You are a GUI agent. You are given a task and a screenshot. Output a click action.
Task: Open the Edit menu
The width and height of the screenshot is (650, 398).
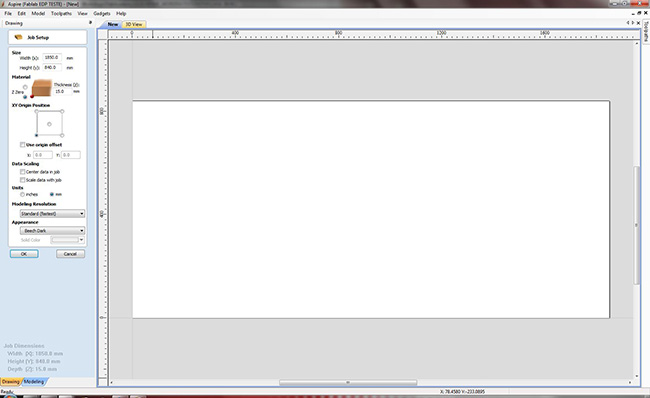pos(22,13)
